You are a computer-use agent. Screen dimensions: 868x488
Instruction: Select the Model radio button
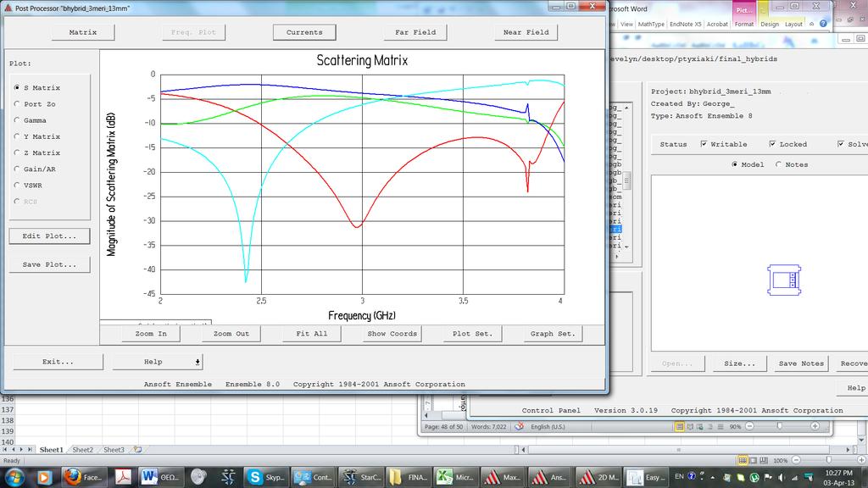point(735,164)
